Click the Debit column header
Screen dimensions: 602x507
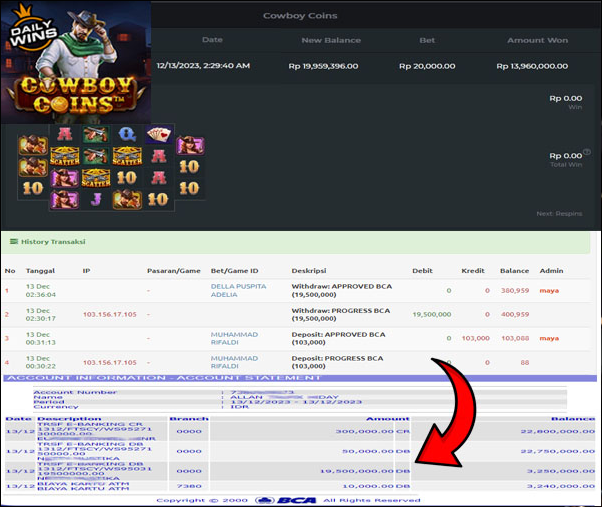point(422,271)
